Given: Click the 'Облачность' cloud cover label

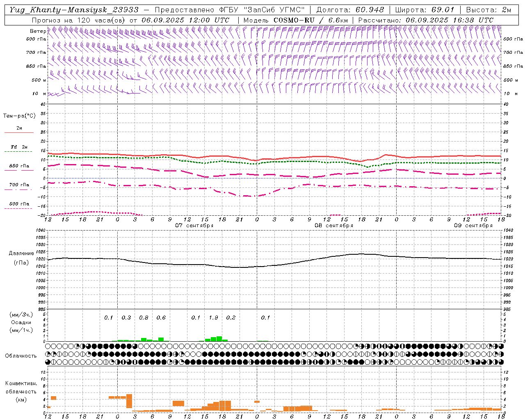Looking at the screenshot, I should 21,356.
